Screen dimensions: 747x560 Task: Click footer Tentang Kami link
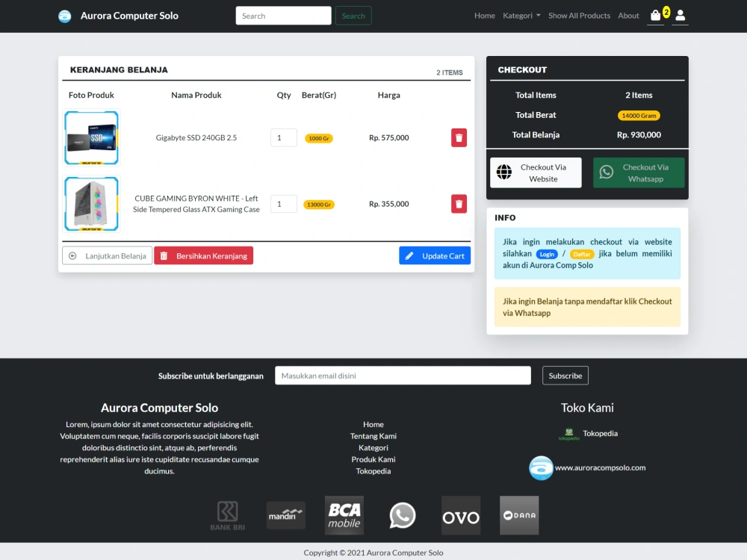click(373, 436)
